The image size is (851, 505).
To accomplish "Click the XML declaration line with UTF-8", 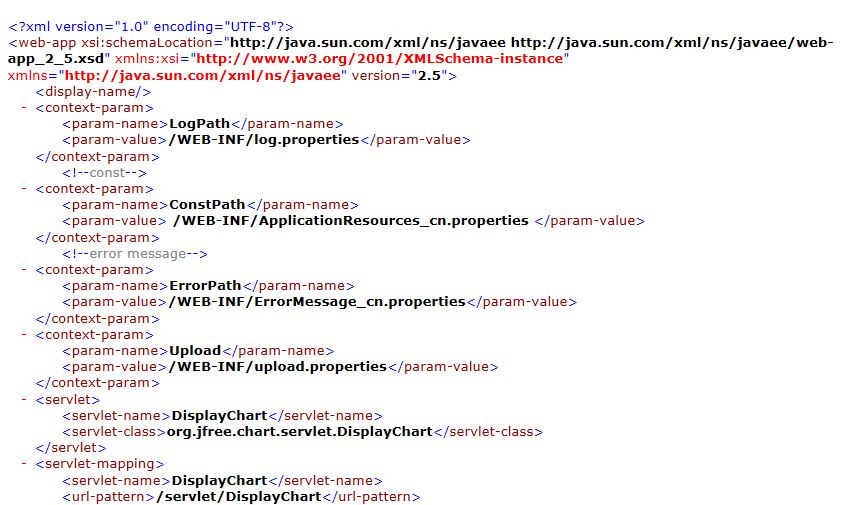I will click(x=151, y=27).
